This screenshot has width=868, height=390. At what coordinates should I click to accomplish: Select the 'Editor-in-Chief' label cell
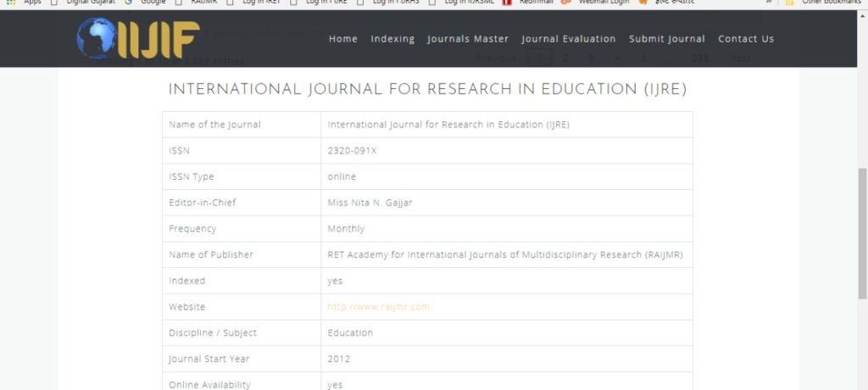[242, 203]
